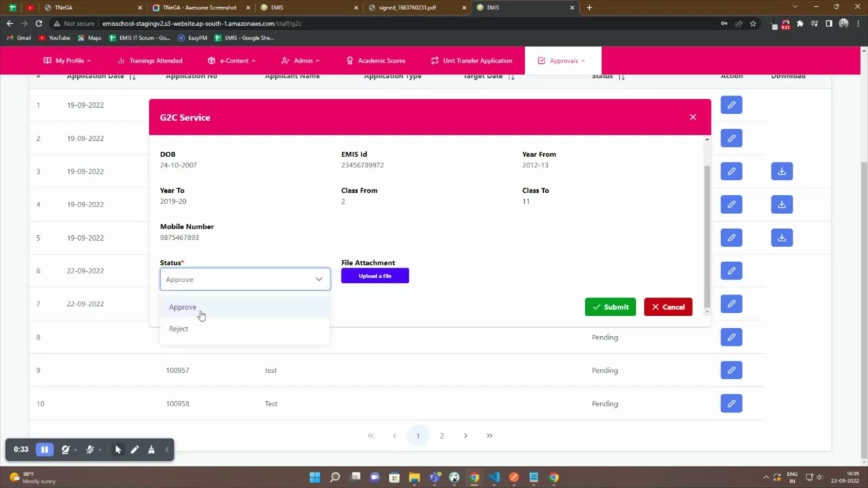Sort by Status column
The width and height of the screenshot is (868, 488).
coord(621,77)
